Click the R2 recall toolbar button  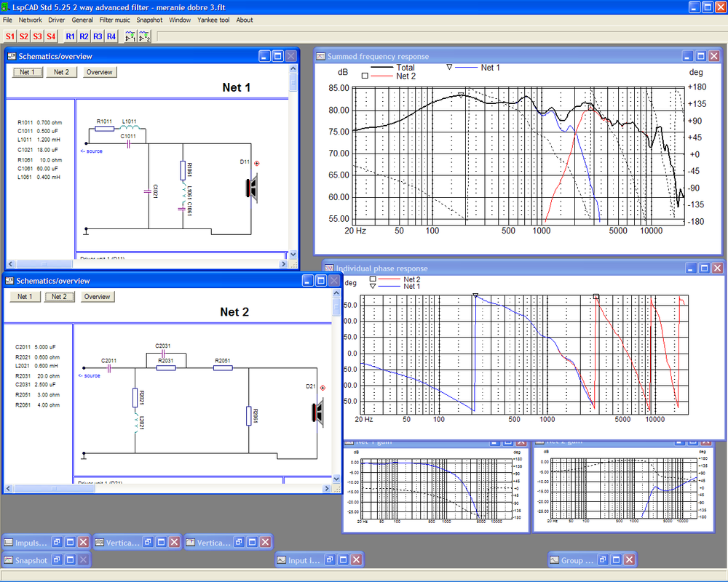point(84,36)
